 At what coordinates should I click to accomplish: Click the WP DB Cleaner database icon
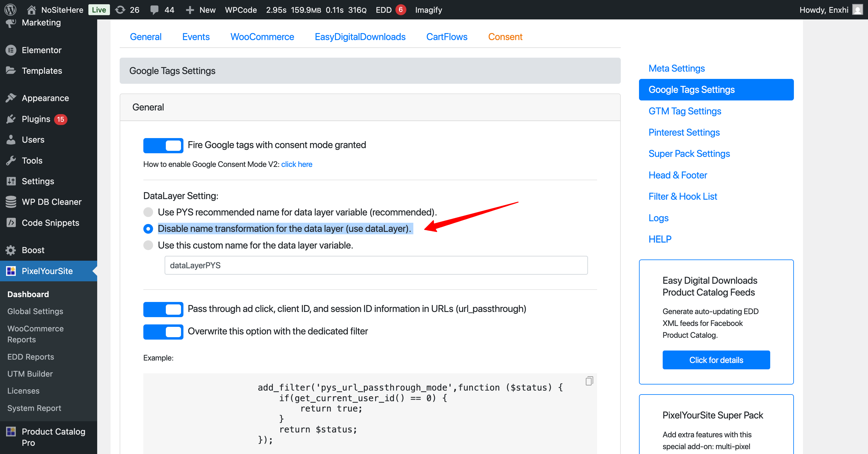(x=11, y=202)
